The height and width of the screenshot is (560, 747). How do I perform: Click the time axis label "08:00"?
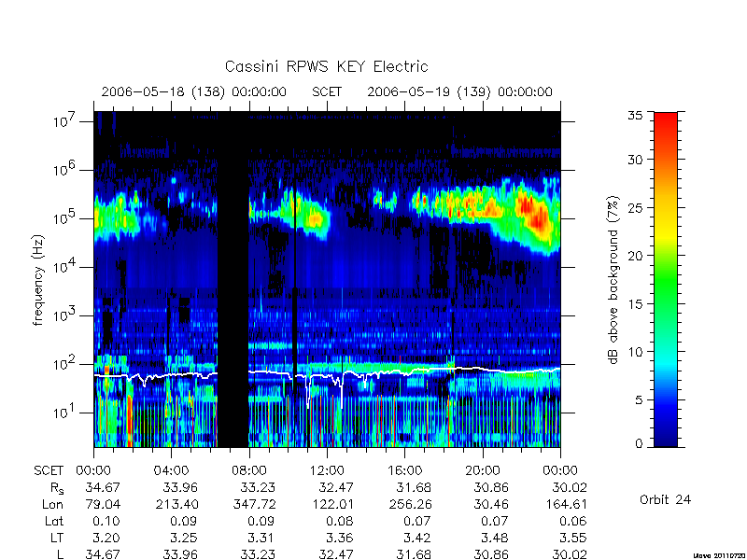(x=249, y=470)
